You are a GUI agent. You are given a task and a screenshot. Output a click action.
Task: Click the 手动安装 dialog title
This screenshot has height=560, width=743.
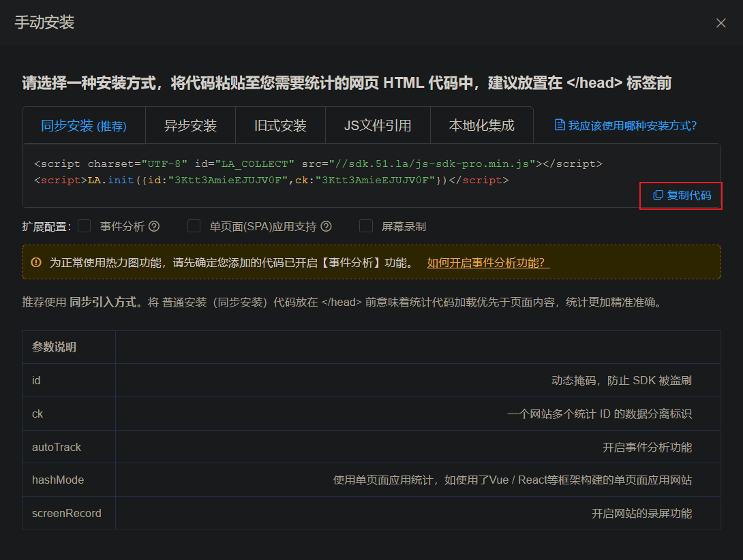pos(44,22)
